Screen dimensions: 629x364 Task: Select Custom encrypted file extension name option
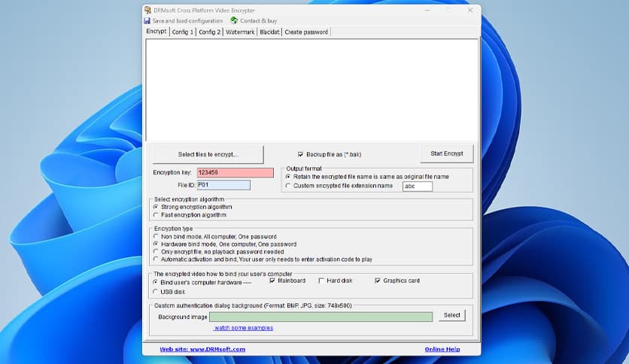[x=288, y=186]
